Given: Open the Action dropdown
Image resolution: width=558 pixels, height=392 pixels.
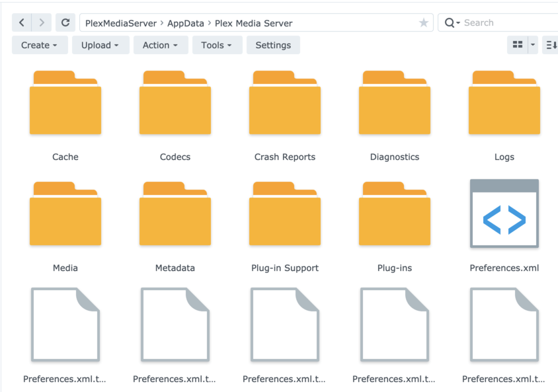Looking at the screenshot, I should [161, 45].
